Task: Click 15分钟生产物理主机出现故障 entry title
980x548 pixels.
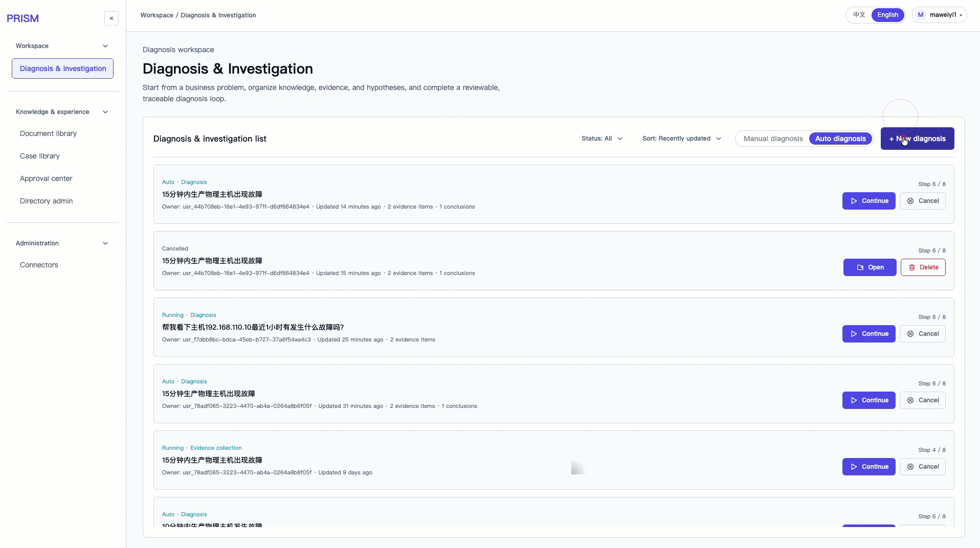Action: pos(208,394)
